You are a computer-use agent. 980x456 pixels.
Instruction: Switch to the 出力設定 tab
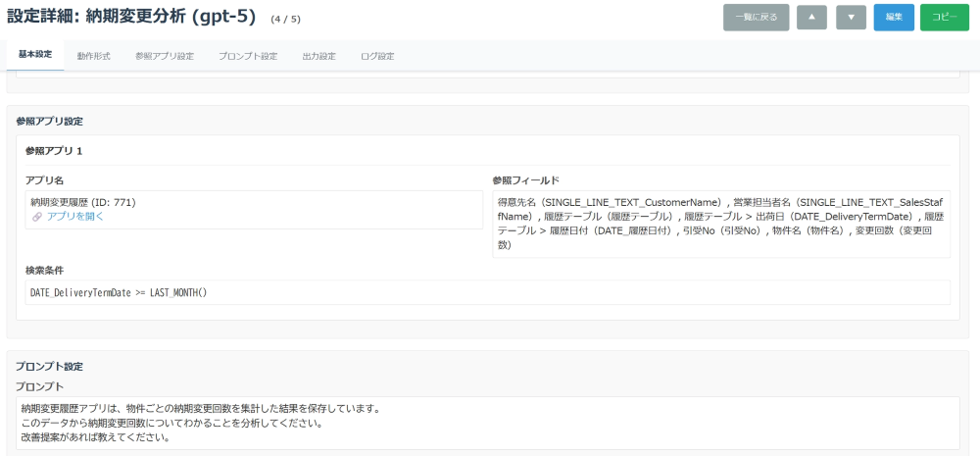coord(318,56)
